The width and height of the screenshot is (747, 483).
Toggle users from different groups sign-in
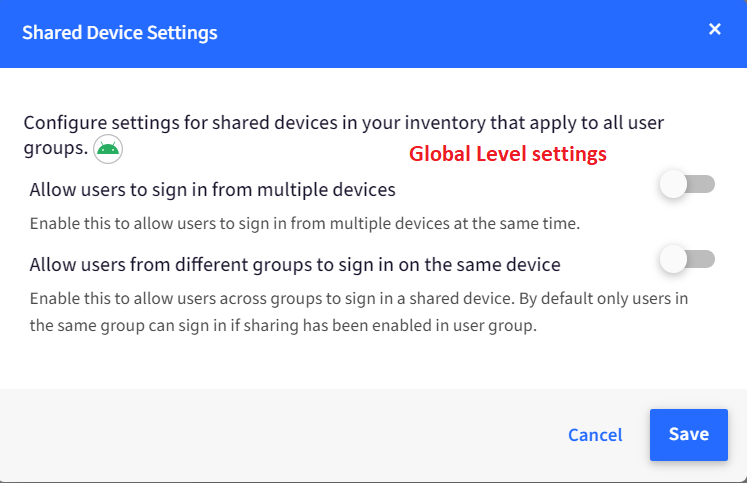tap(687, 259)
